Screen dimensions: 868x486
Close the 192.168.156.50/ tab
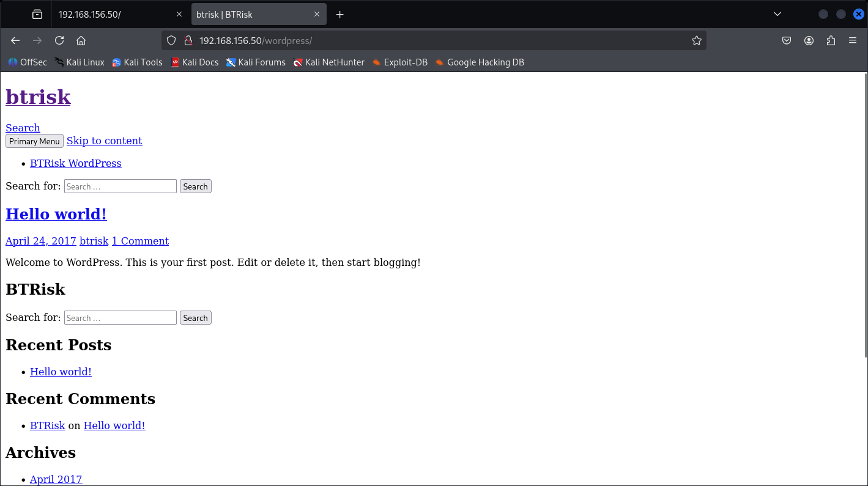(179, 14)
